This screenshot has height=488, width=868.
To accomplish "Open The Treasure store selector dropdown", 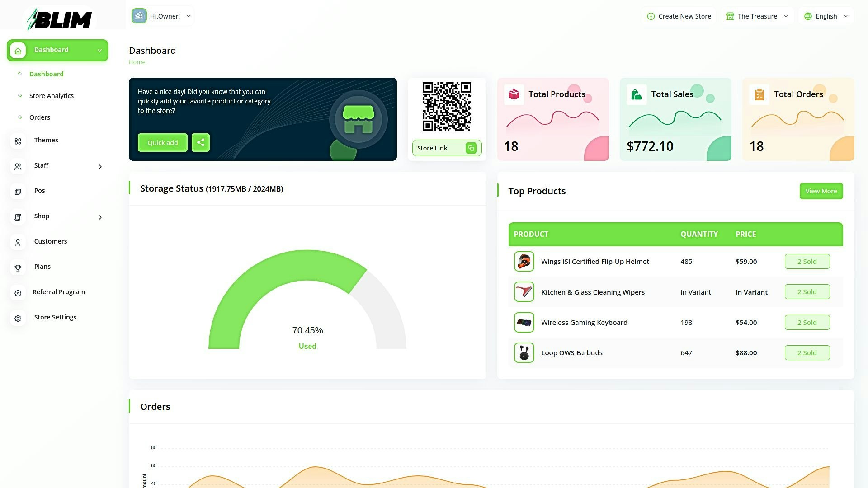I will pos(757,16).
